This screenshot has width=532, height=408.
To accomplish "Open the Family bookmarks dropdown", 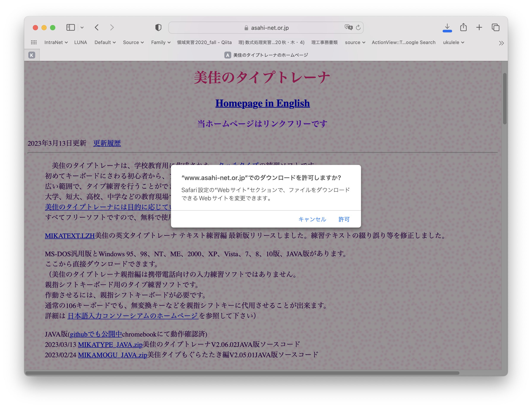I will click(x=161, y=43).
